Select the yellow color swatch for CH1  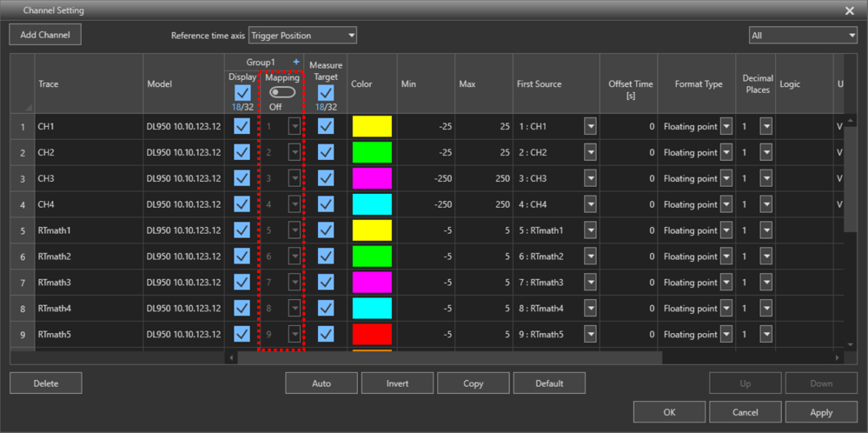point(372,127)
